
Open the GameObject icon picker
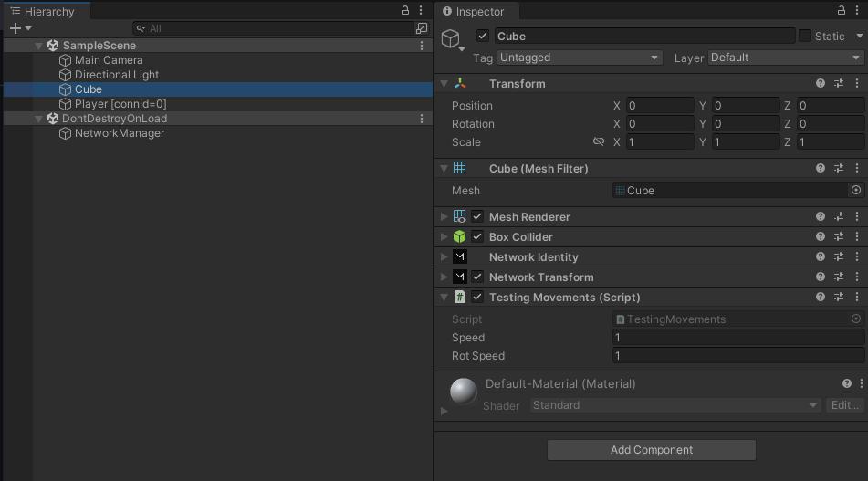(x=453, y=39)
